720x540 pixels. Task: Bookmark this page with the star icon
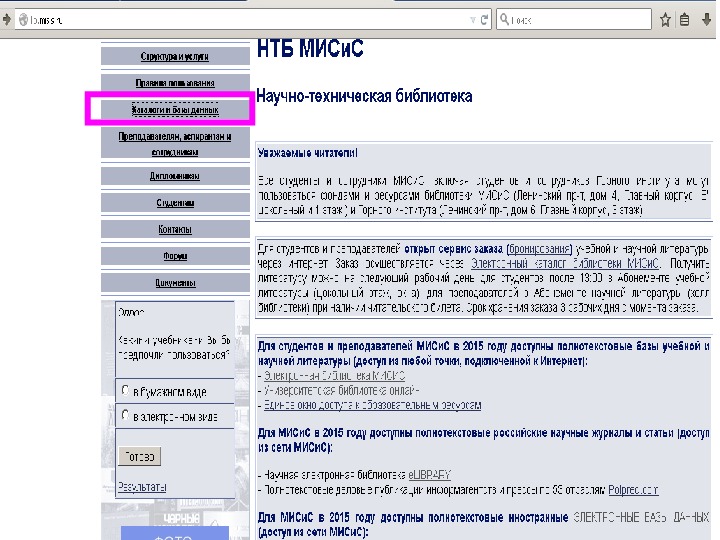coord(665,20)
